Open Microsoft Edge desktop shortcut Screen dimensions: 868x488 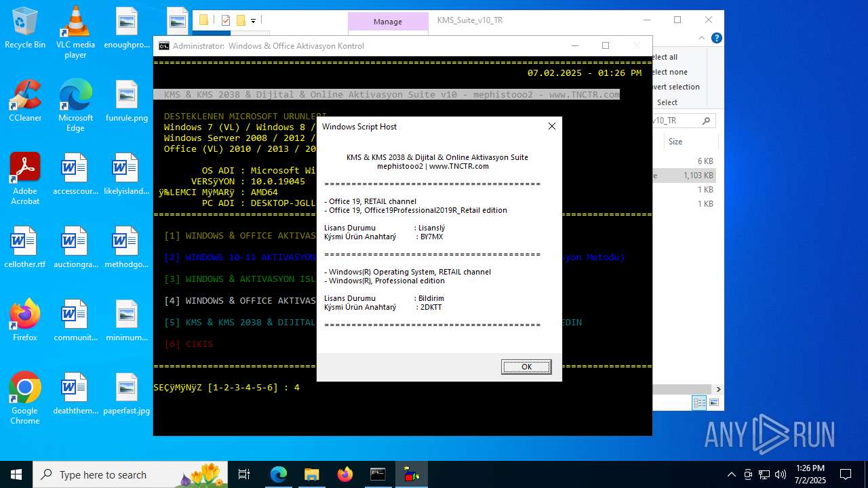[x=75, y=105]
